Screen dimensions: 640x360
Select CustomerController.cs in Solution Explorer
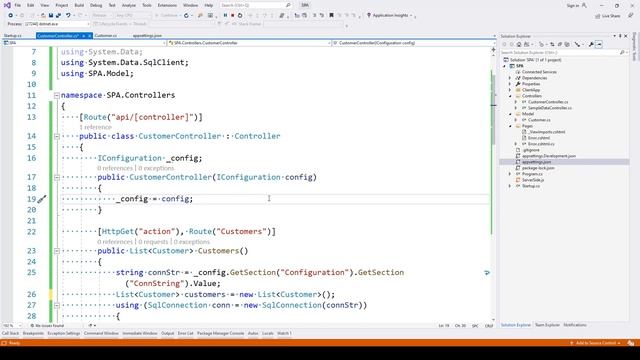(548, 102)
